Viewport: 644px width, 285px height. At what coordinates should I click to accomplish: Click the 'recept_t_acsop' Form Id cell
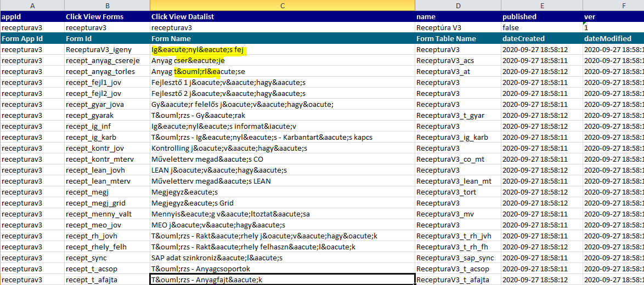point(107,269)
